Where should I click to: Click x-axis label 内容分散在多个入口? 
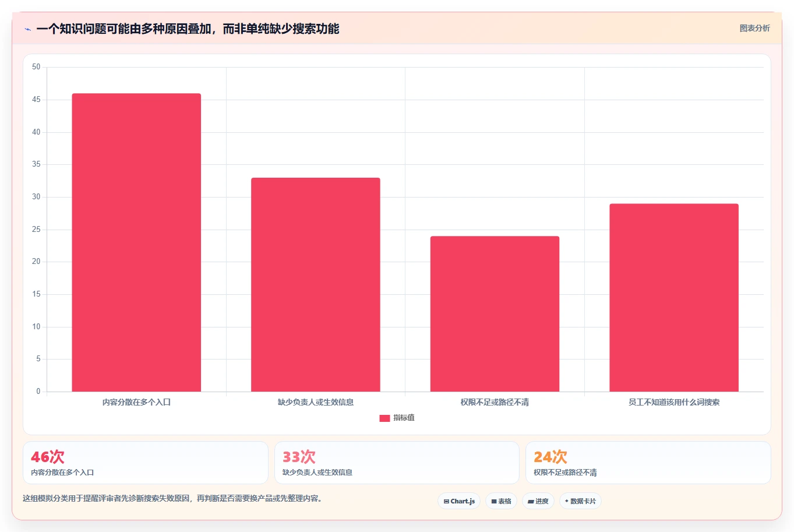136,402
